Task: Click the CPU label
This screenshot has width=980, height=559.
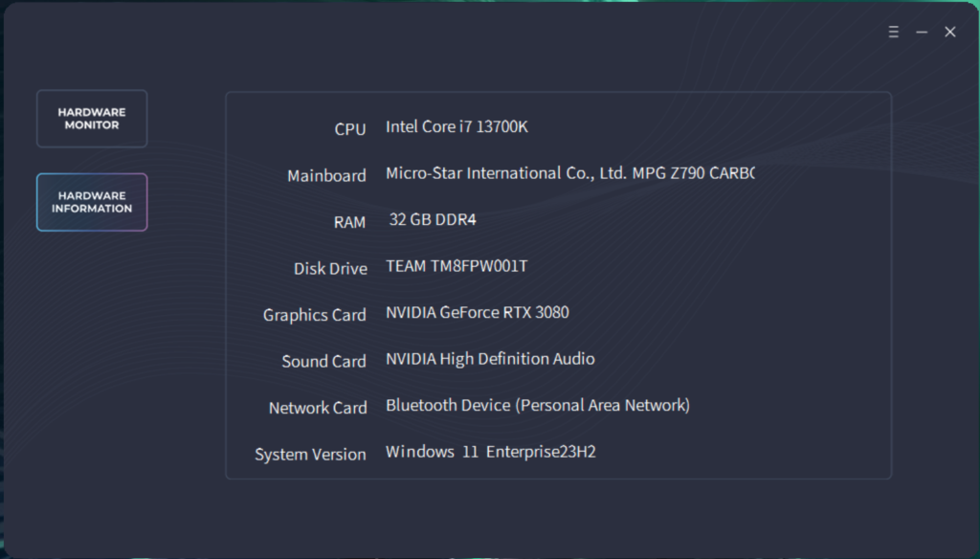Action: [350, 129]
